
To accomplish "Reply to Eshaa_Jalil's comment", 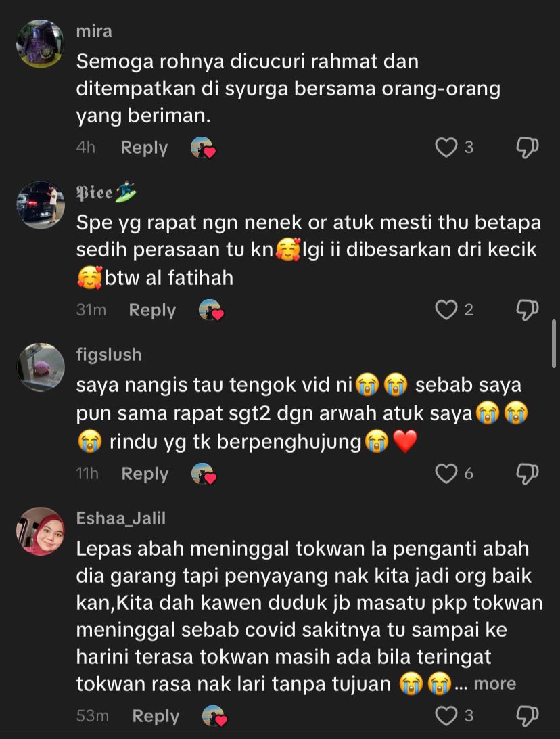I will (156, 716).
